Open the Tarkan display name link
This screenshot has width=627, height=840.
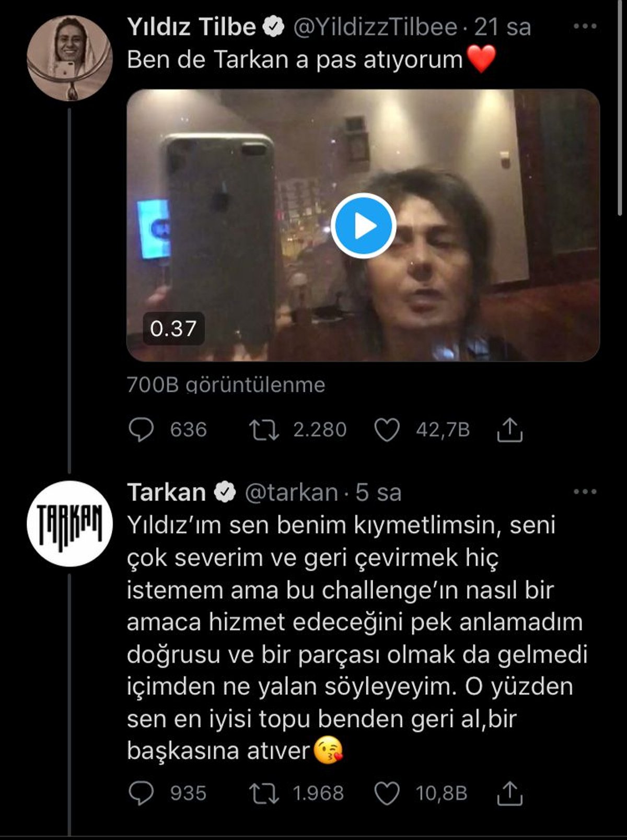pyautogui.click(x=166, y=492)
